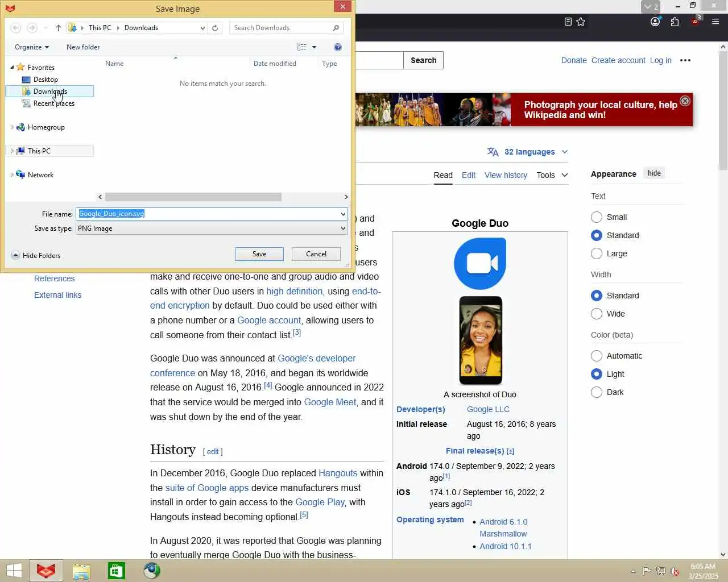The image size is (728, 582).
Task: Click the muted volume tray icon
Action: tap(675, 571)
